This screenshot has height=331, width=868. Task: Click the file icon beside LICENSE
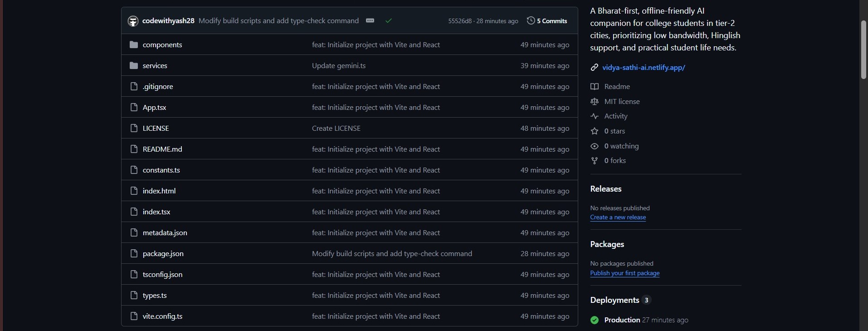click(x=133, y=128)
